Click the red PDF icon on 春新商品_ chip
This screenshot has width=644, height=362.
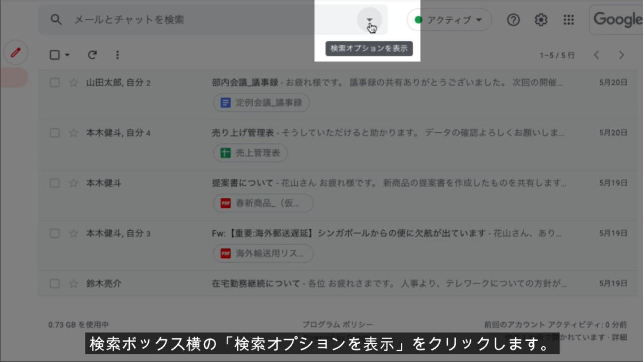click(x=225, y=203)
